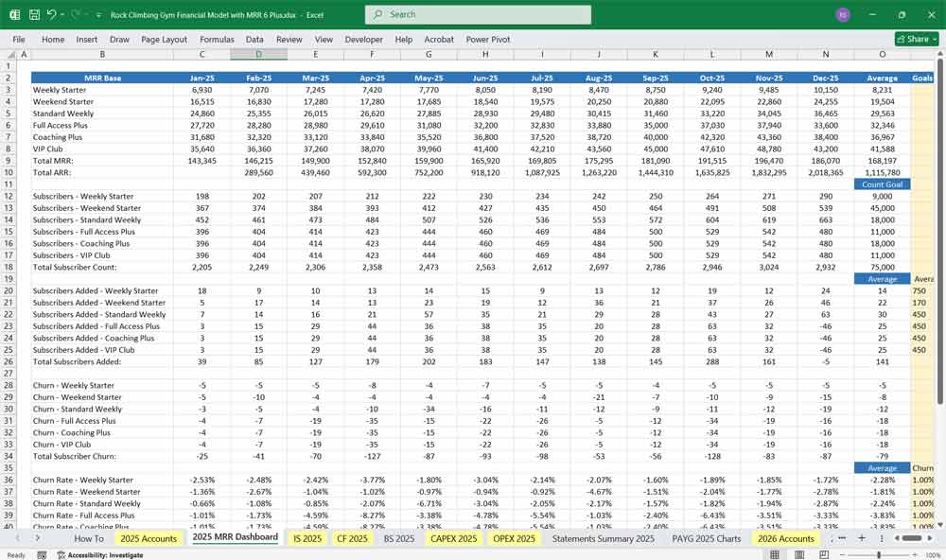Save the workbook using the Quick Access Save icon
The width and height of the screenshot is (946, 560).
(33, 13)
